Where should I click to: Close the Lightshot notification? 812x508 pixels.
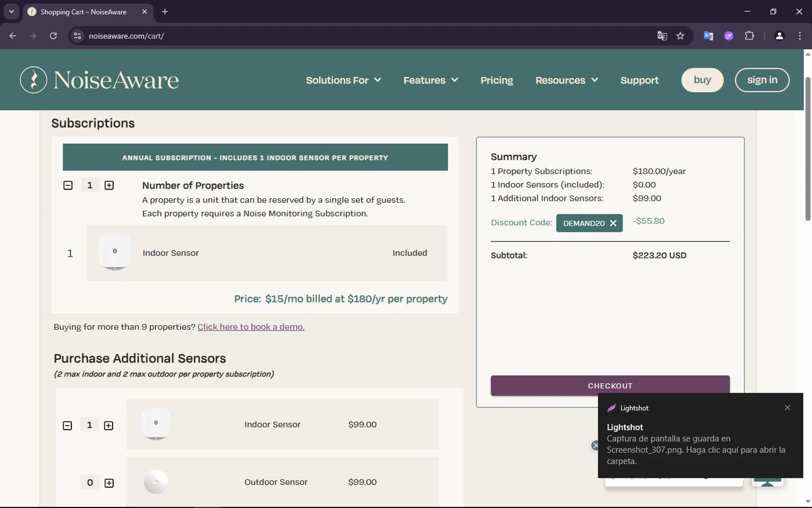click(x=787, y=408)
